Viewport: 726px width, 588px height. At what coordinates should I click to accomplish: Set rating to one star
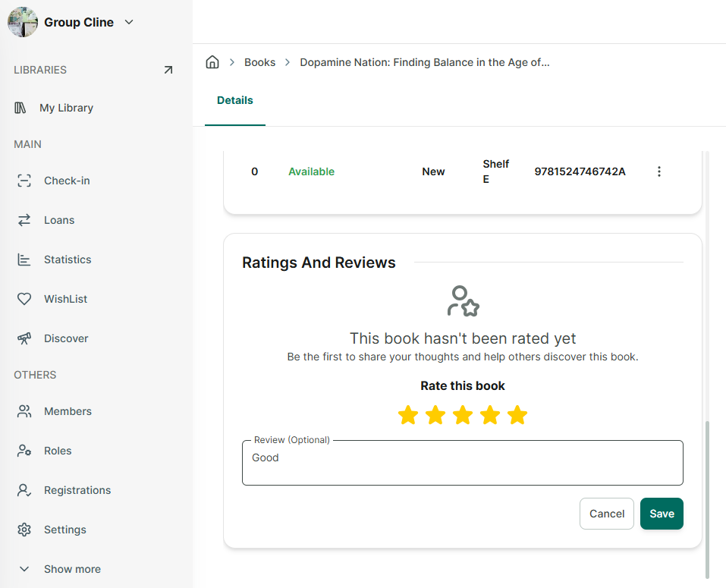(x=408, y=415)
